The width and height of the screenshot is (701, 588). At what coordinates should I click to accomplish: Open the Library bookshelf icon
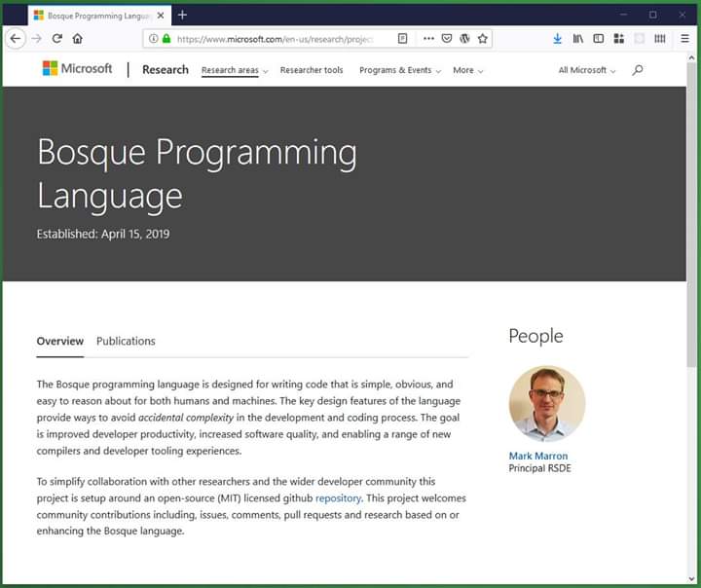coord(577,39)
